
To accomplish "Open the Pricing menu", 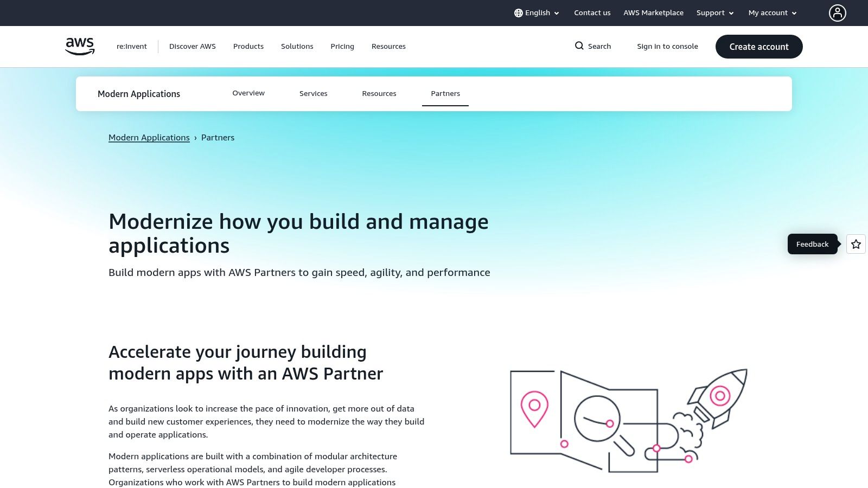I will click(342, 46).
